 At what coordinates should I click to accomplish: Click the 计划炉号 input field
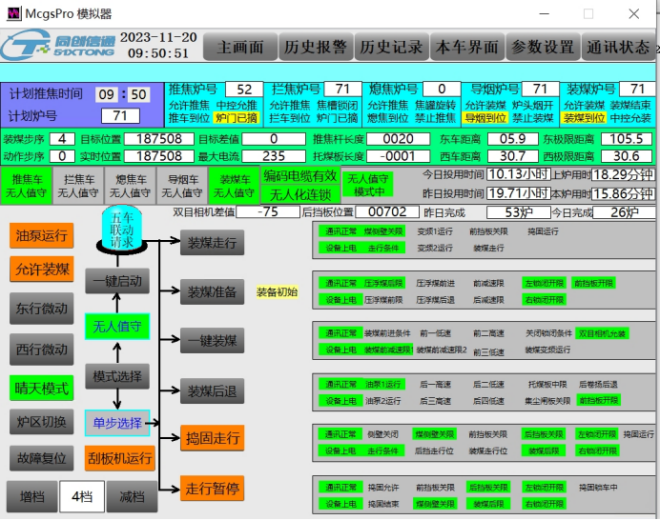click(x=119, y=116)
